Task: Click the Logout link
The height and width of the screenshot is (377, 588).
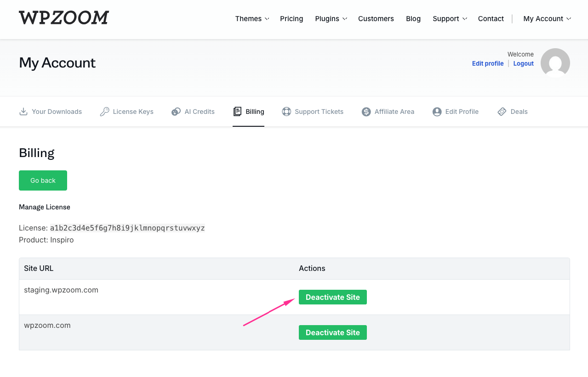Action: [x=523, y=63]
